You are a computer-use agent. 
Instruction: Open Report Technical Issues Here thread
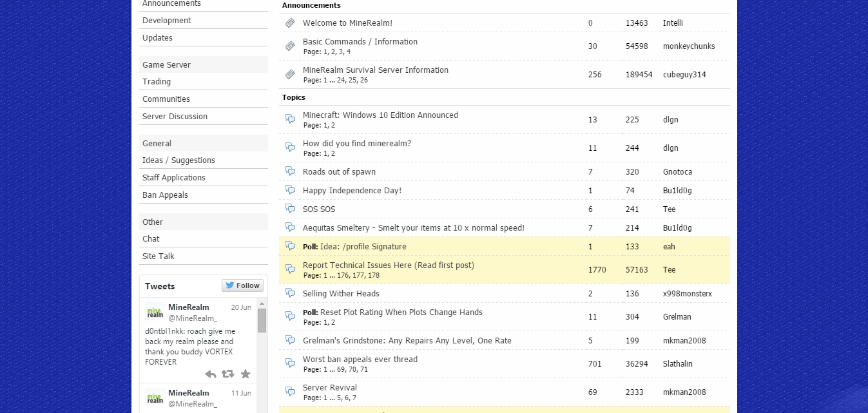pos(388,265)
